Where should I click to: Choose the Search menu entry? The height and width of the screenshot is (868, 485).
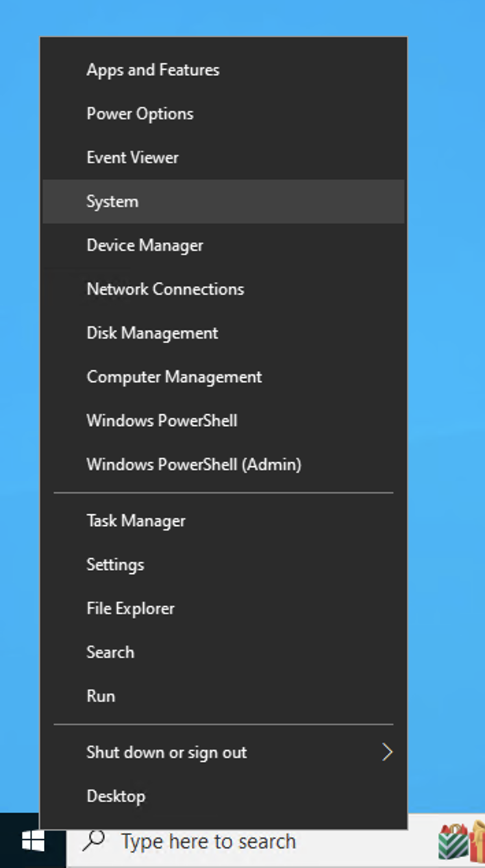[223, 653]
